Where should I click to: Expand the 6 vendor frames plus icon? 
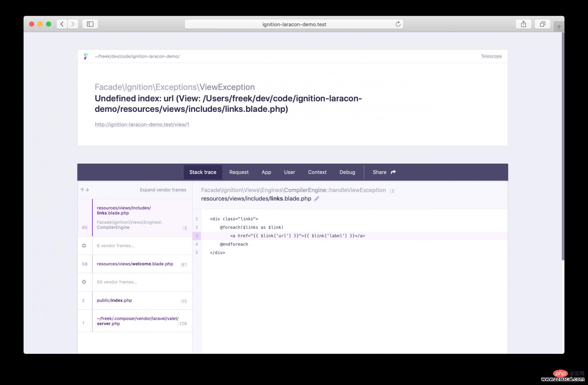point(84,245)
